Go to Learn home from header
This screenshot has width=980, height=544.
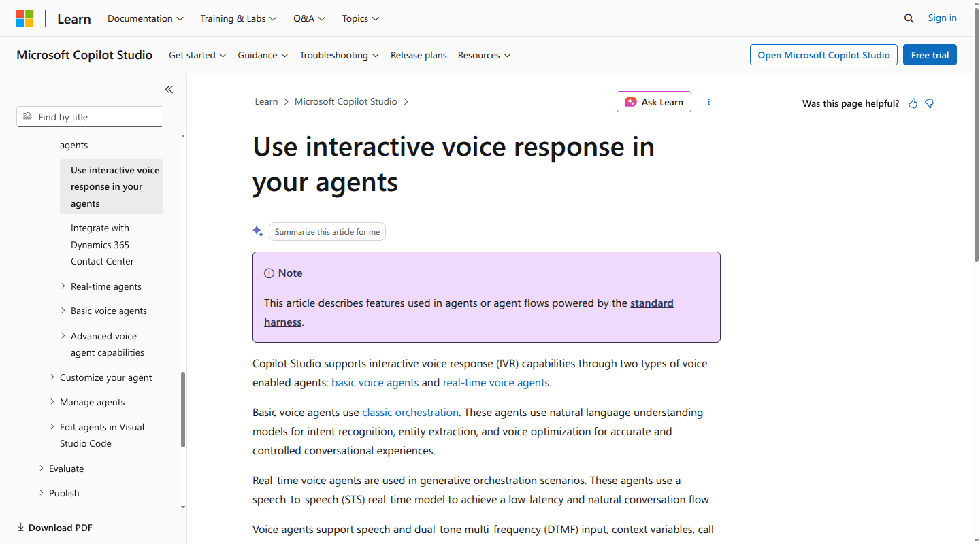tap(74, 19)
